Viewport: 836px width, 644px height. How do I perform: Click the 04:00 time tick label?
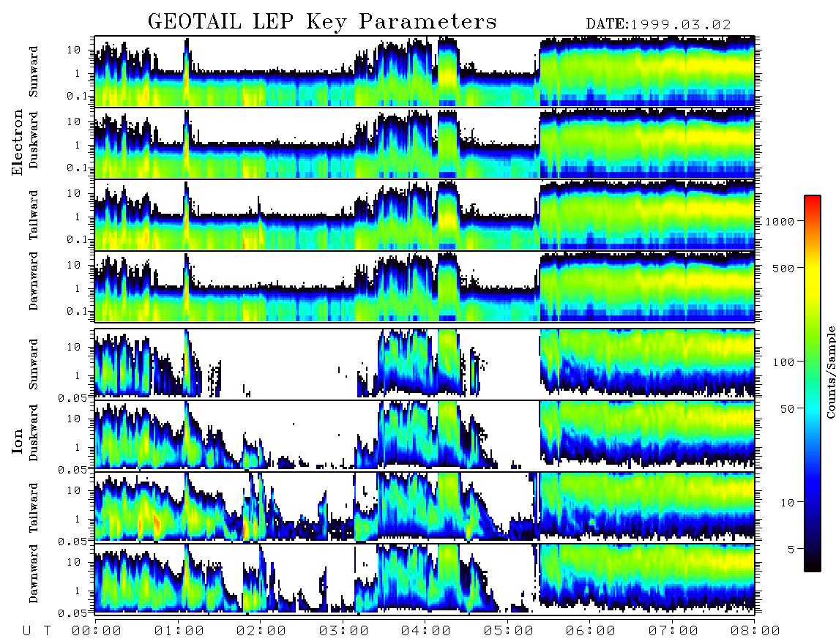coord(426,631)
